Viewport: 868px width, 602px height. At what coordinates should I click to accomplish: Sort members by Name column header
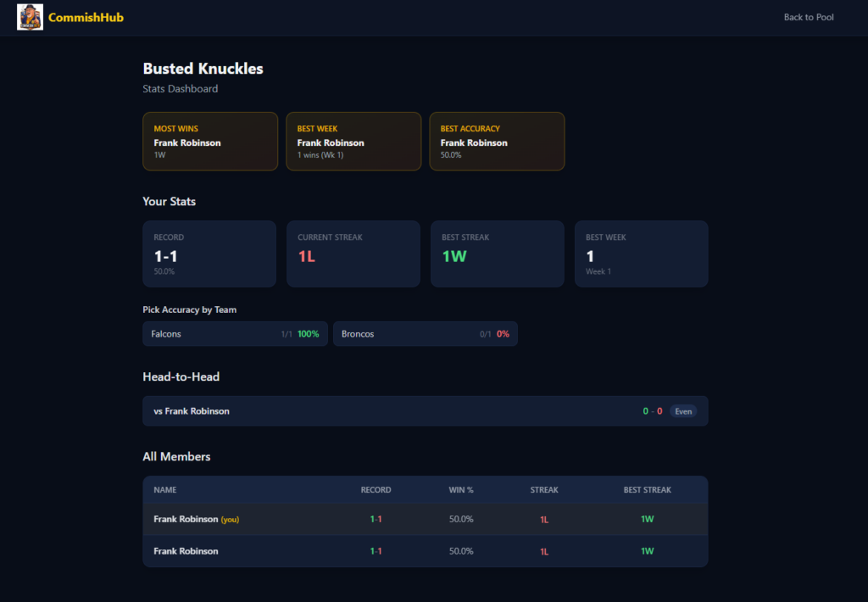[x=165, y=490]
